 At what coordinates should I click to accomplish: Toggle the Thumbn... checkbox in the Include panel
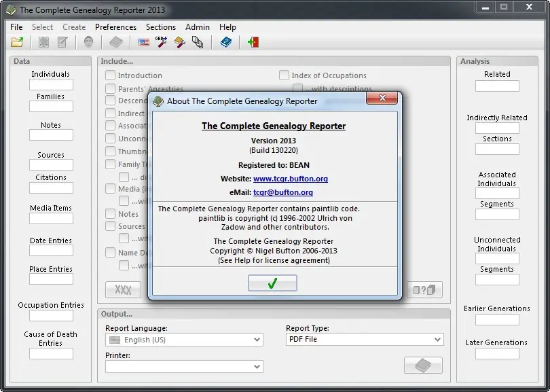click(x=110, y=152)
